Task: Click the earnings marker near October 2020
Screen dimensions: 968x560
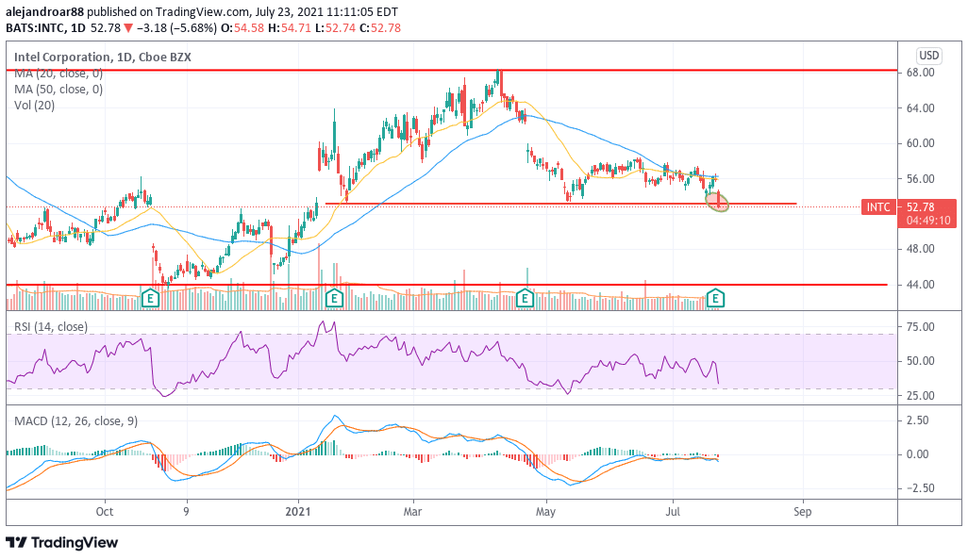Action: point(151,299)
